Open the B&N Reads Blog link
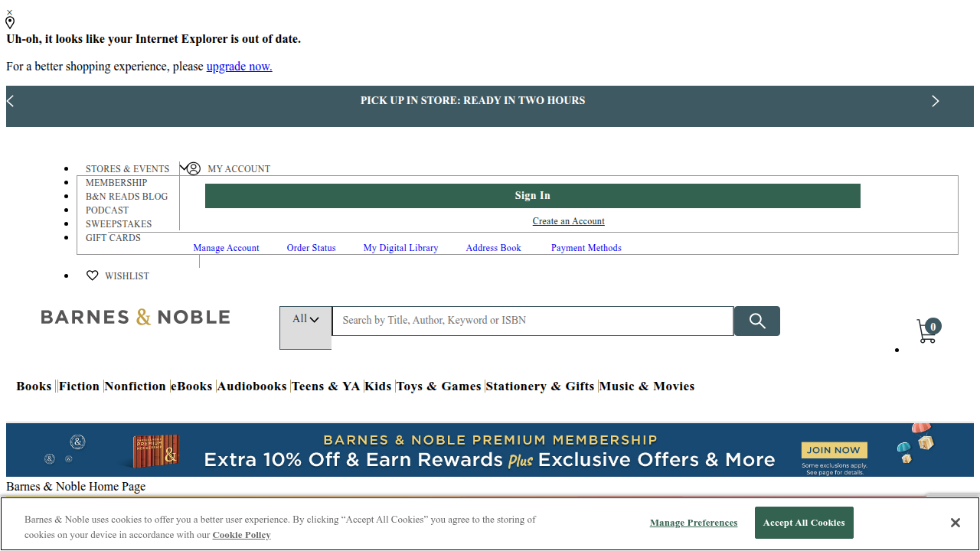The width and height of the screenshot is (980, 551). tap(126, 197)
